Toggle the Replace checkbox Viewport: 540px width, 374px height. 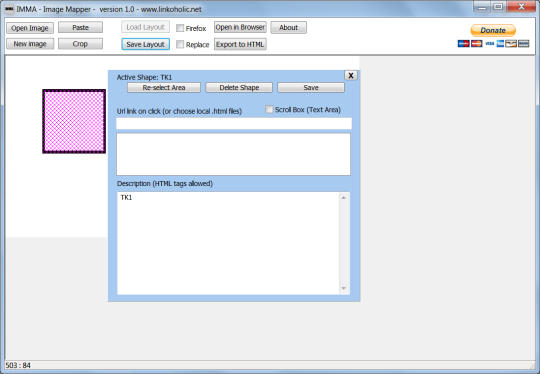tap(180, 44)
